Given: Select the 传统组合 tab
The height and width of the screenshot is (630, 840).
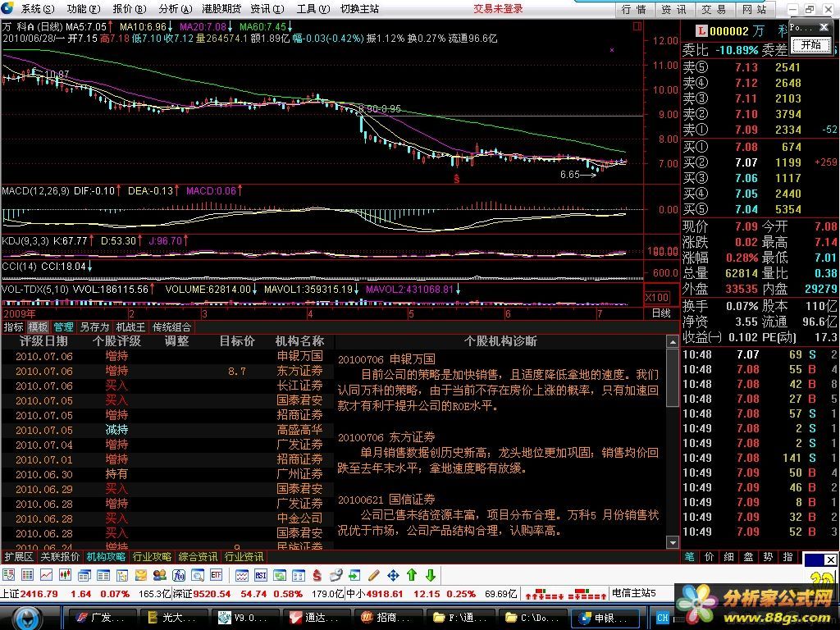Looking at the screenshot, I should pyautogui.click(x=171, y=326).
